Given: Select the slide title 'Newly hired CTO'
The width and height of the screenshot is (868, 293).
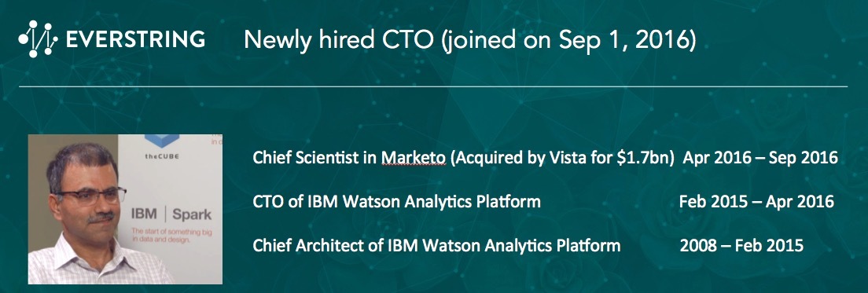Looking at the screenshot, I should [x=340, y=40].
